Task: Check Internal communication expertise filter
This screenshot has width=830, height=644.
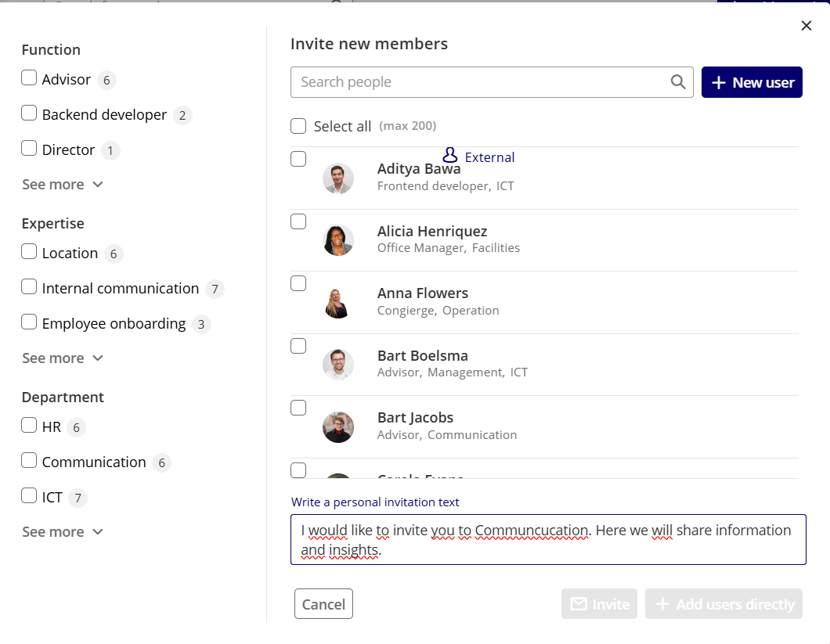Action: coord(29,287)
